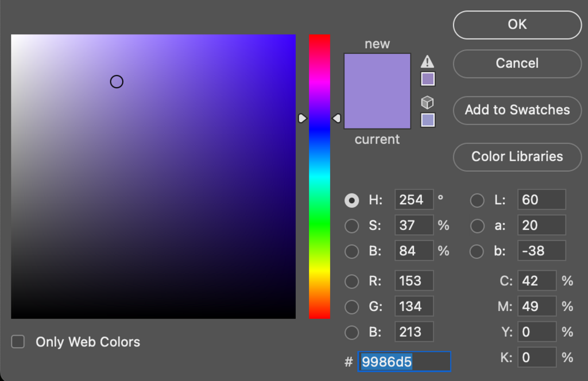Select the H radio button for hue mode
Image resolution: width=588 pixels, height=381 pixels.
[x=352, y=200]
